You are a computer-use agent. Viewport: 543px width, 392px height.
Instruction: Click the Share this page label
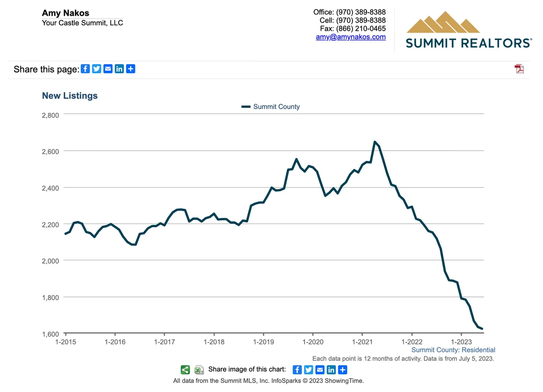[46, 69]
